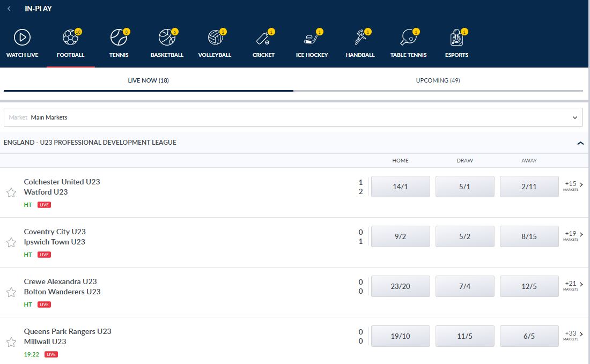Select draw odds 5/2 for Coventry match
Image resolution: width=590 pixels, height=364 pixels.
click(464, 236)
